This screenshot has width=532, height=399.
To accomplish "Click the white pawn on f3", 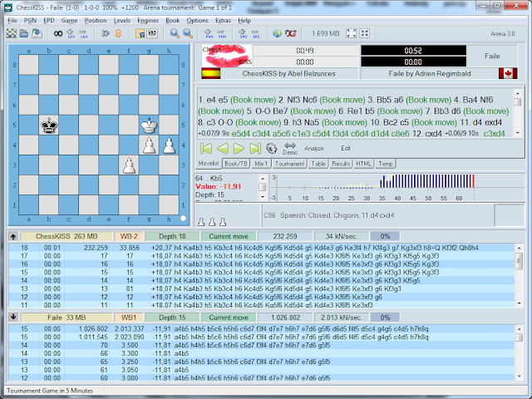I will [x=129, y=165].
